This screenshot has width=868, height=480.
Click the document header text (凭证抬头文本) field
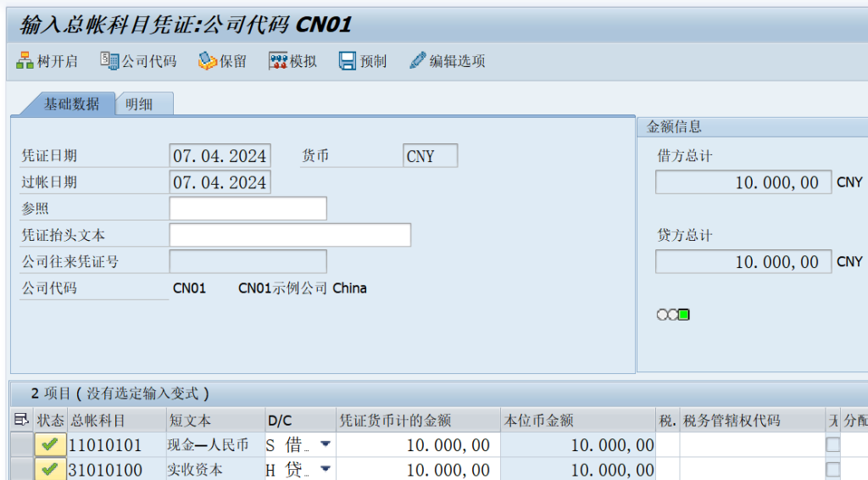(290, 235)
